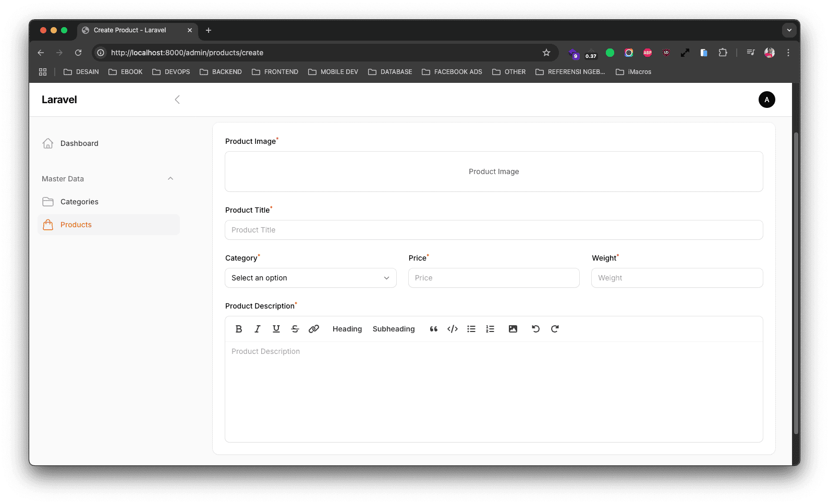This screenshot has width=829, height=504.
Task: Go to Dashboard page
Action: point(79,143)
